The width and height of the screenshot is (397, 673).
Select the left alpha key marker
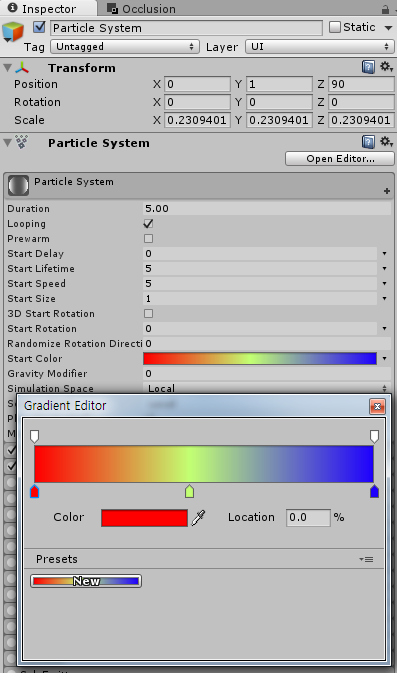pos(34,437)
